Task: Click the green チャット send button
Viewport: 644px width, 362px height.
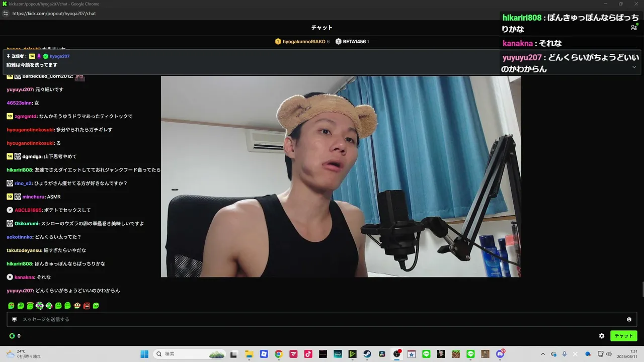Action: point(624,336)
